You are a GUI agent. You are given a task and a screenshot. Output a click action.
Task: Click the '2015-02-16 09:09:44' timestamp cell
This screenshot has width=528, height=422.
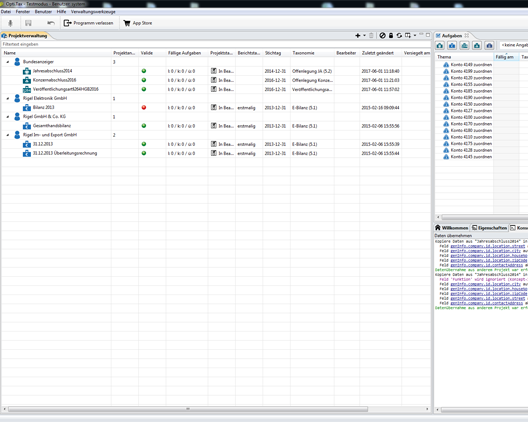coord(381,108)
